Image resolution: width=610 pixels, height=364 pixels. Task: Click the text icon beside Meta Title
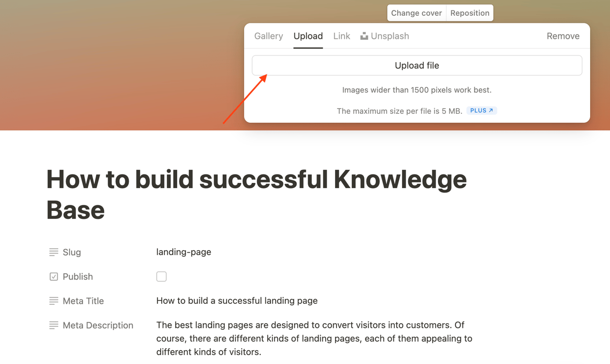click(x=54, y=301)
